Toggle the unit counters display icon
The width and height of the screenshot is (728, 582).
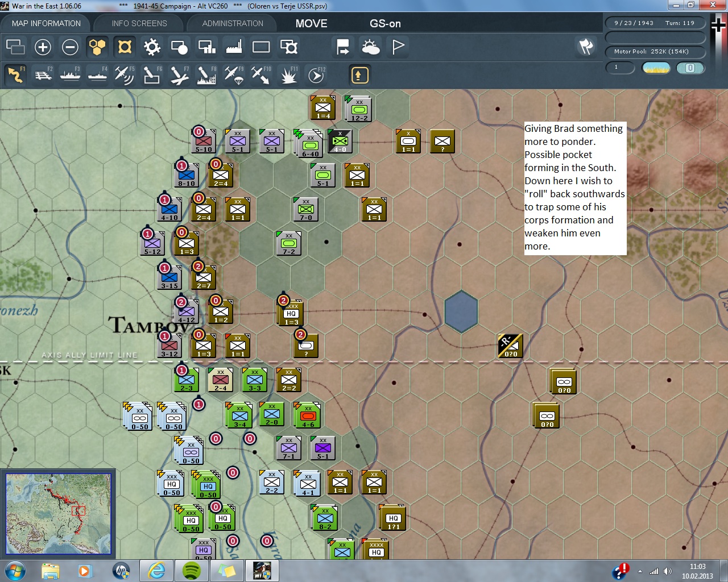click(x=125, y=47)
